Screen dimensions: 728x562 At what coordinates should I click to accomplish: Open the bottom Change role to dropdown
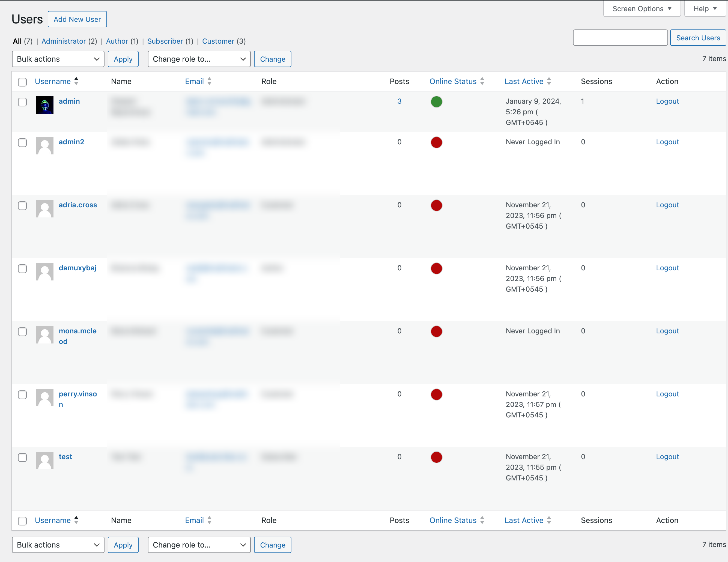pos(199,545)
